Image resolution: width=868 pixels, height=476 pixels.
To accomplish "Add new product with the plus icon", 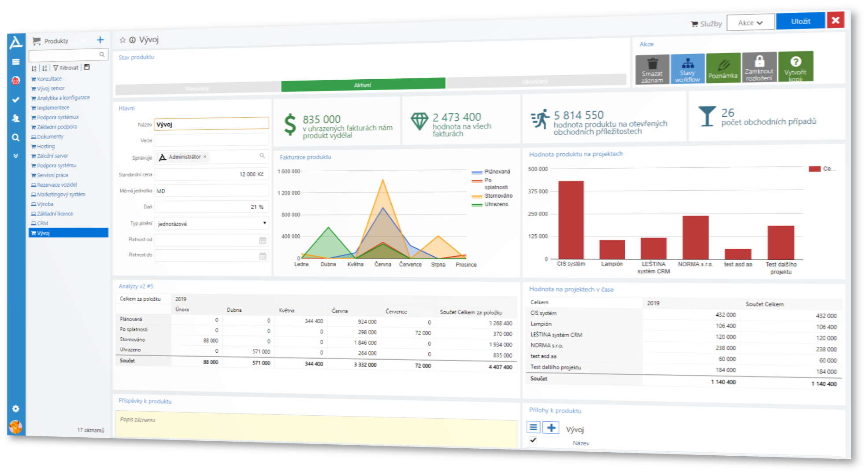I will point(100,40).
